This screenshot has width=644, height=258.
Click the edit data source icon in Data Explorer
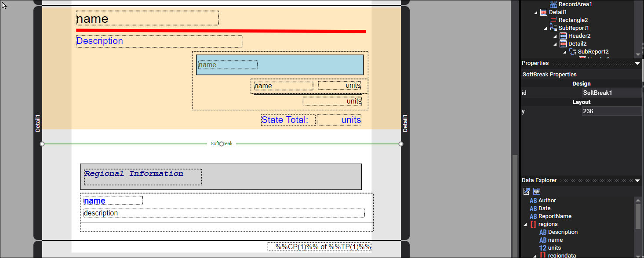coord(527,191)
